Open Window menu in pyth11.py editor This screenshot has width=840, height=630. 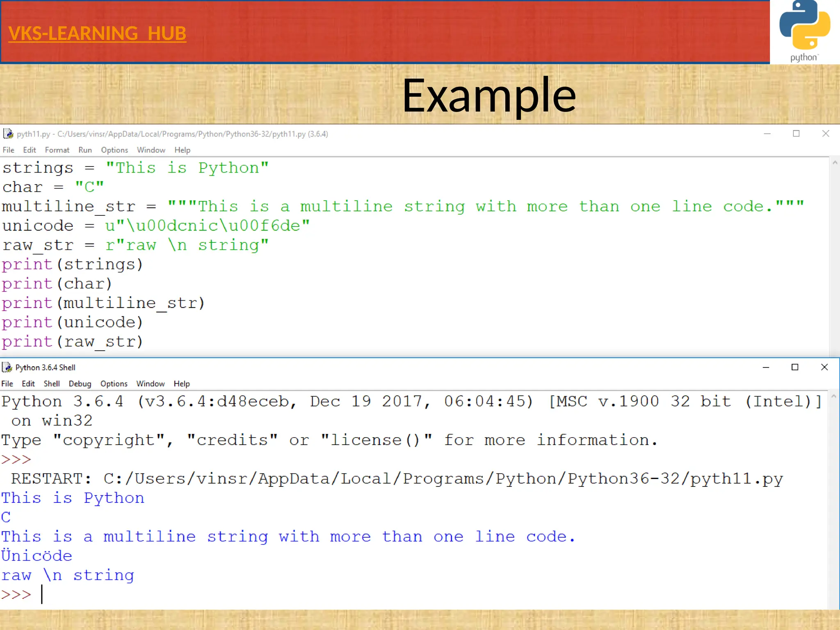pyautogui.click(x=151, y=150)
